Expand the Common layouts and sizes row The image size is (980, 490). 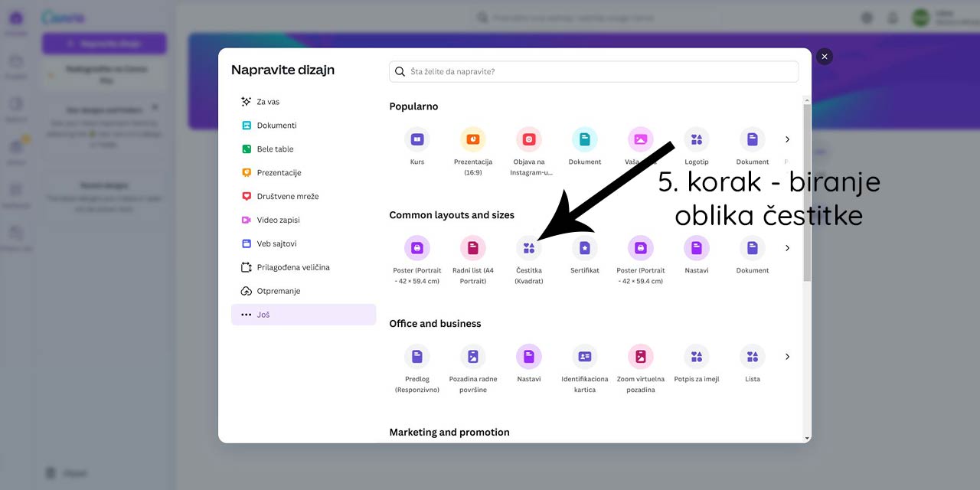pos(787,248)
